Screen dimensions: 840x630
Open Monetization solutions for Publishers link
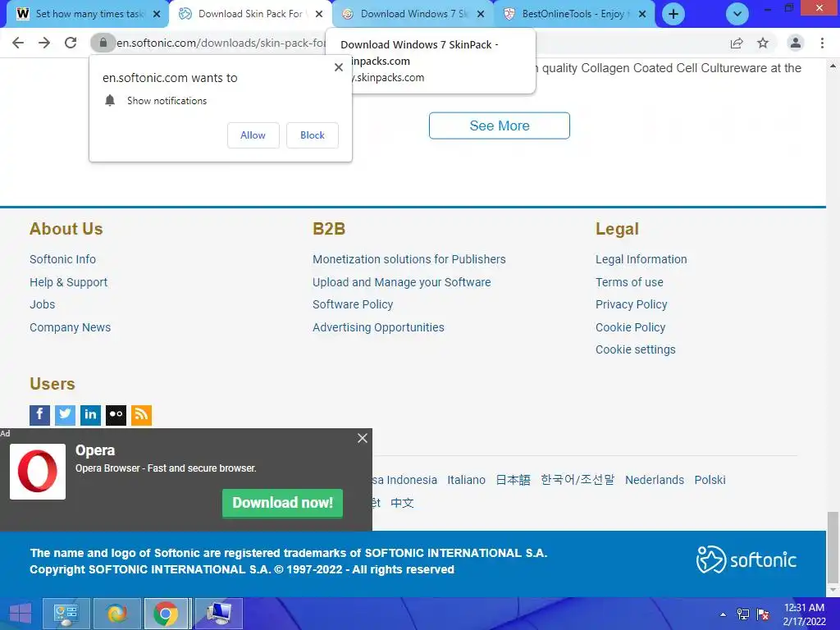click(409, 259)
